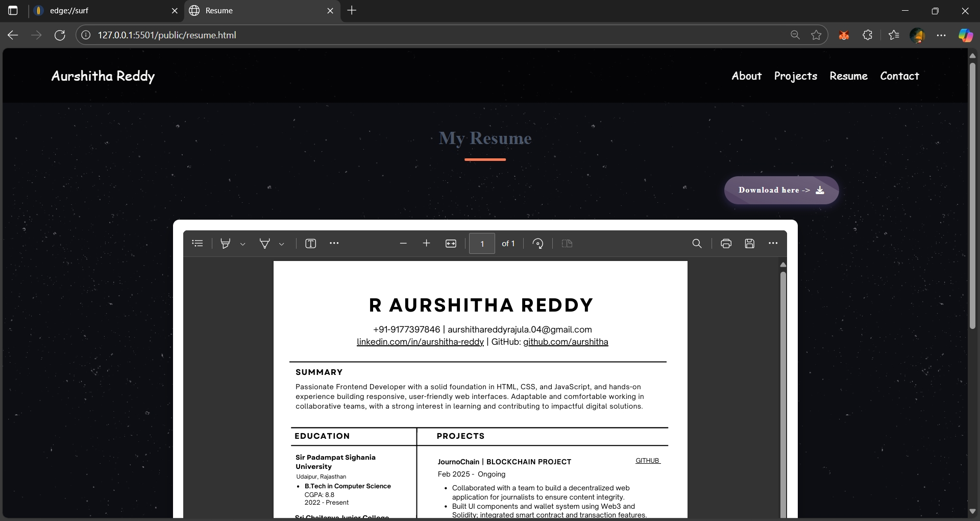Open the PDF table of contents panel
Screen dimensions: 980x521
pos(198,244)
